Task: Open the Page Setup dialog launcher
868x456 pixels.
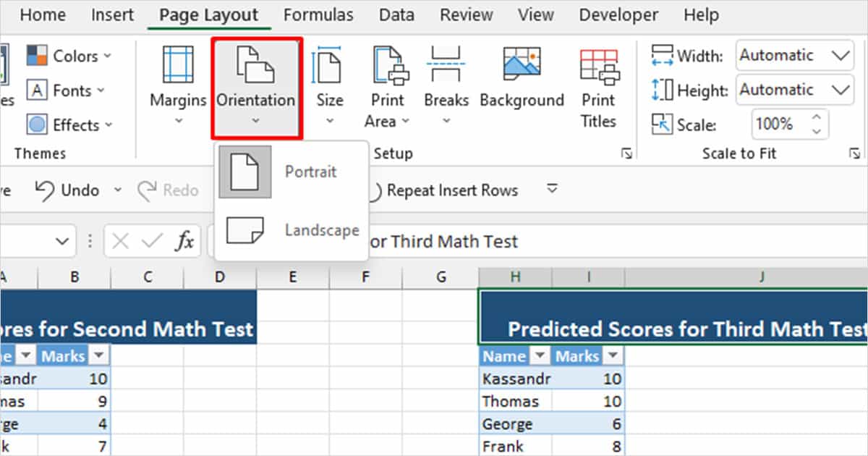Action: [627, 153]
